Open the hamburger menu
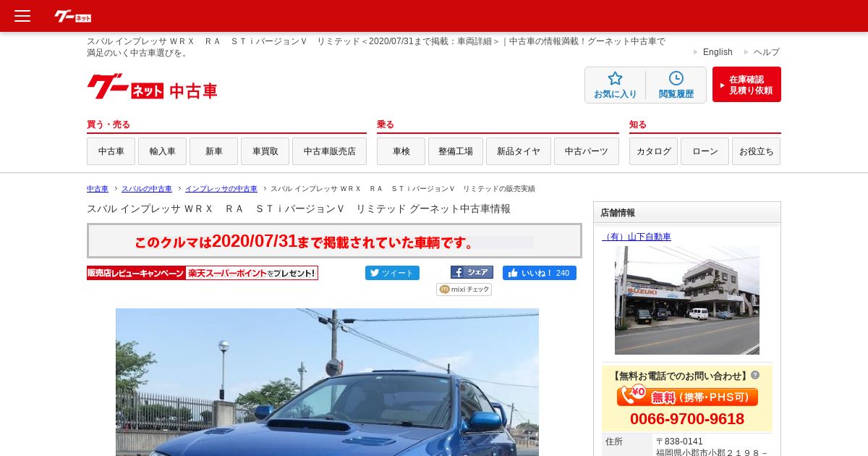The image size is (868, 456). point(22,16)
